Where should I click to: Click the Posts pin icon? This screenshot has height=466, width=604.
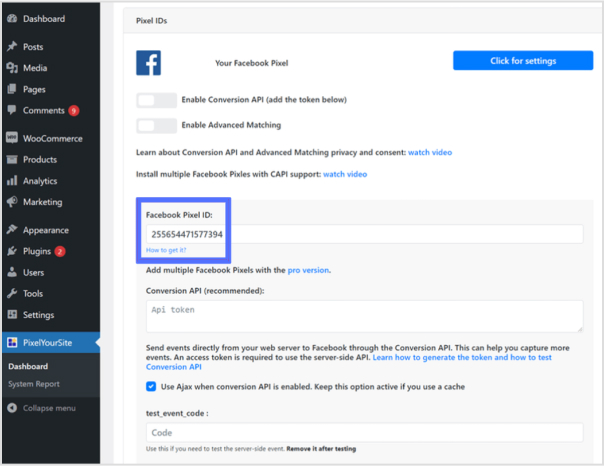tap(12, 47)
